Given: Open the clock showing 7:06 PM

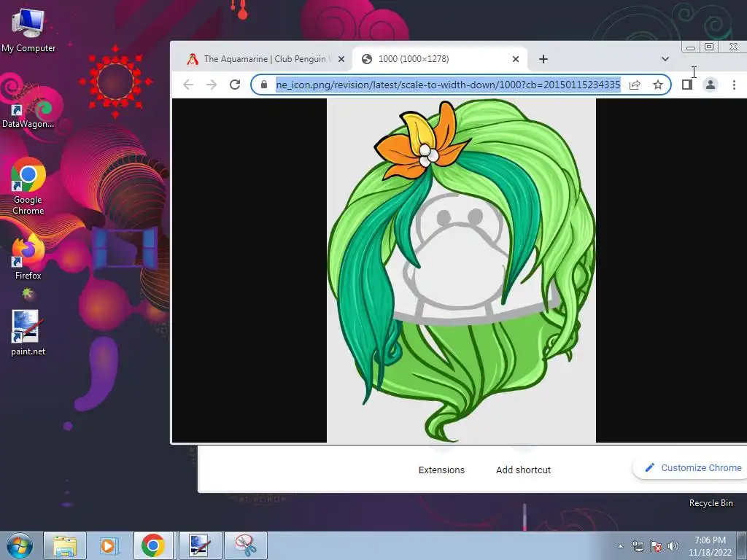Looking at the screenshot, I should click(710, 546).
